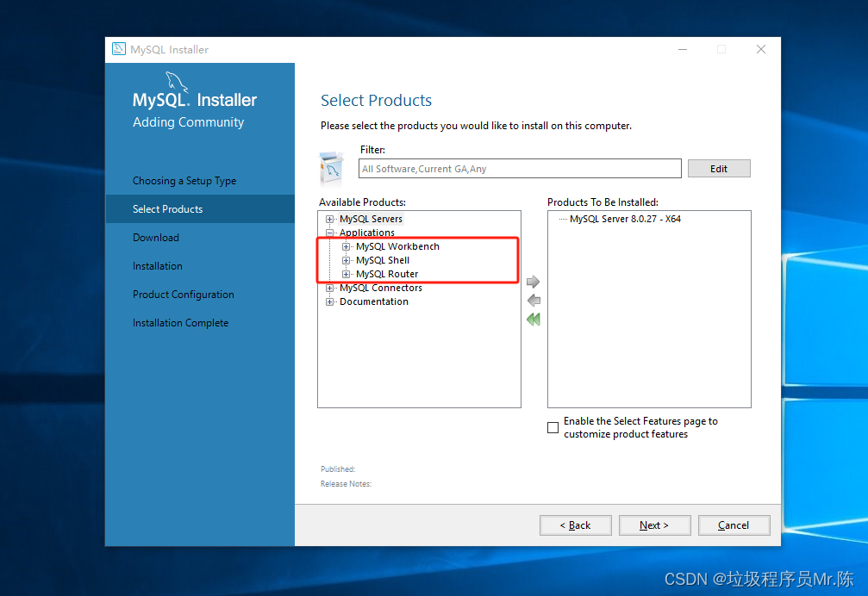The width and height of the screenshot is (868, 596).
Task: Select the MySQL Connectors label
Action: (x=381, y=288)
